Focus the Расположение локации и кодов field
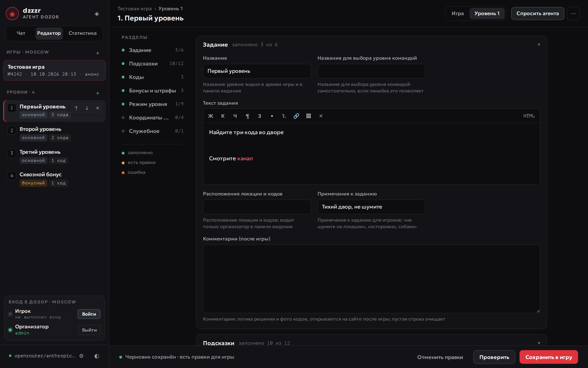Image resolution: width=588 pixels, height=368 pixels. click(x=257, y=207)
